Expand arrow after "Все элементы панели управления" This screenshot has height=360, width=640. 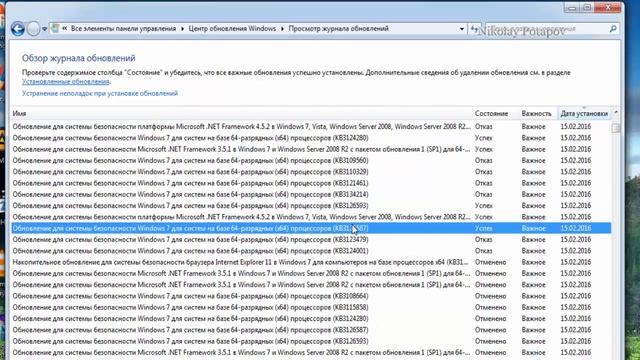182,29
